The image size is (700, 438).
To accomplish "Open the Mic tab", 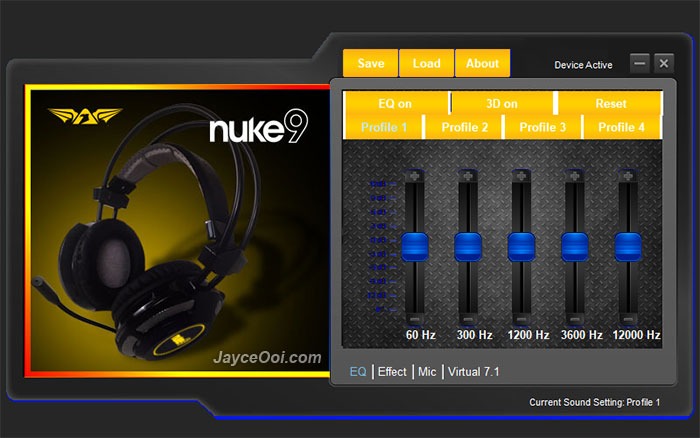I will click(427, 371).
